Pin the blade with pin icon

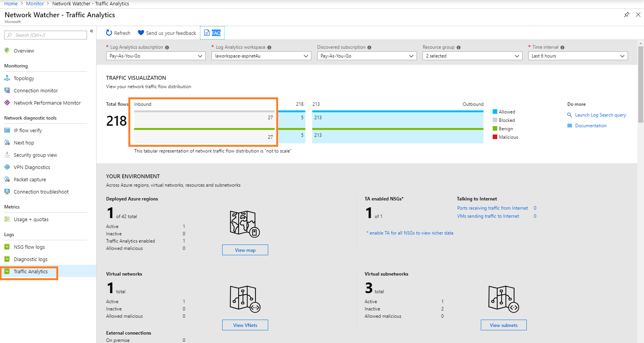(x=627, y=15)
